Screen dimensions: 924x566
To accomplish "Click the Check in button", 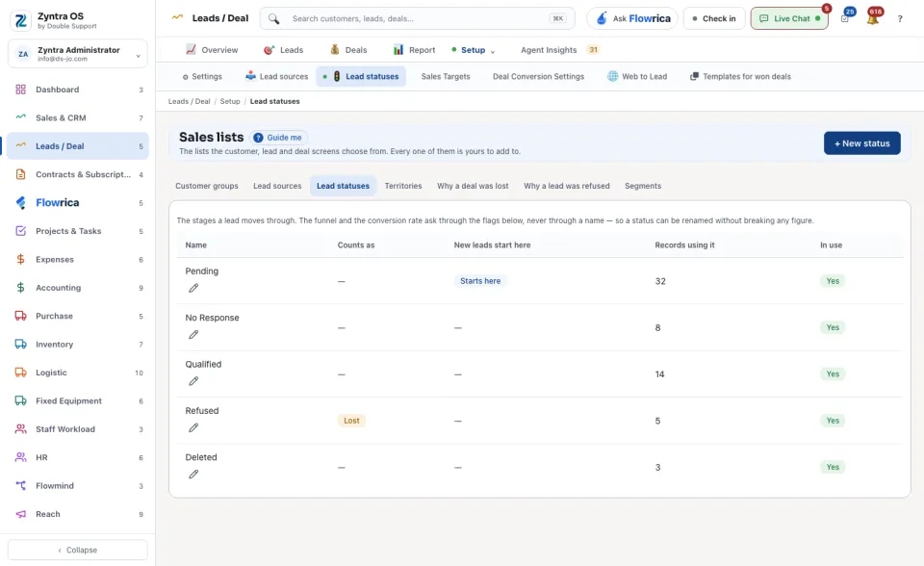I will [714, 19].
